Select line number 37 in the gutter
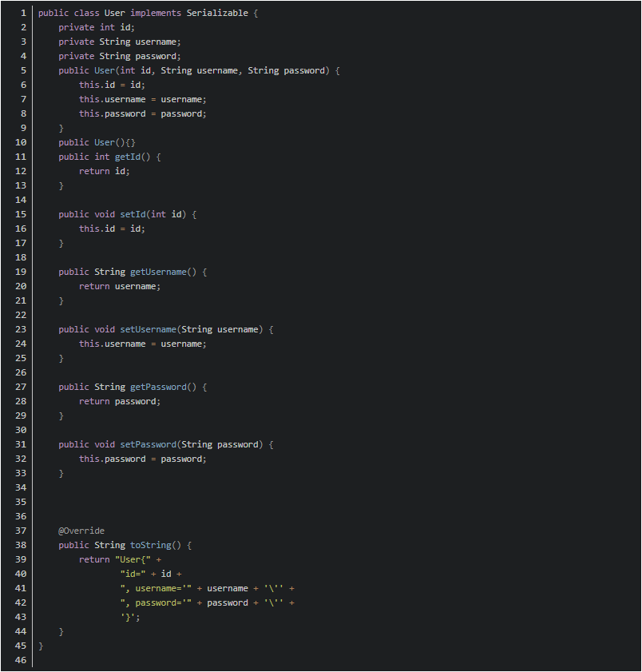 (x=21, y=531)
